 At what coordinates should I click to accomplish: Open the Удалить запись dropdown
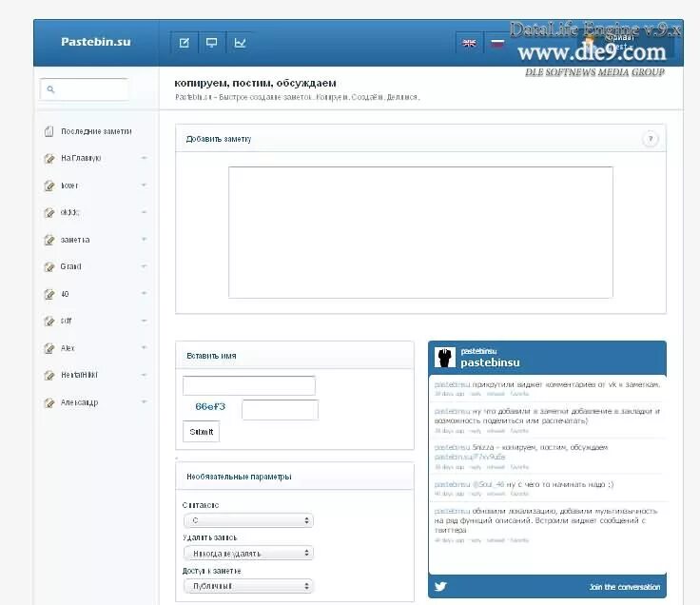pos(248,553)
